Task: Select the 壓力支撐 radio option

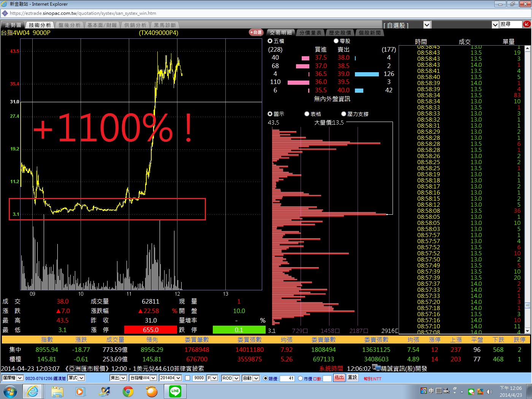Action: [344, 114]
